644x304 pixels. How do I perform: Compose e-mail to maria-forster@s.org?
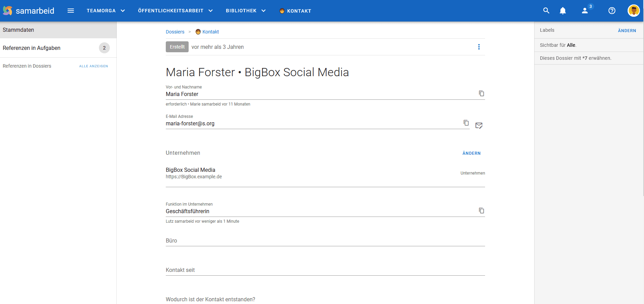coord(479,126)
